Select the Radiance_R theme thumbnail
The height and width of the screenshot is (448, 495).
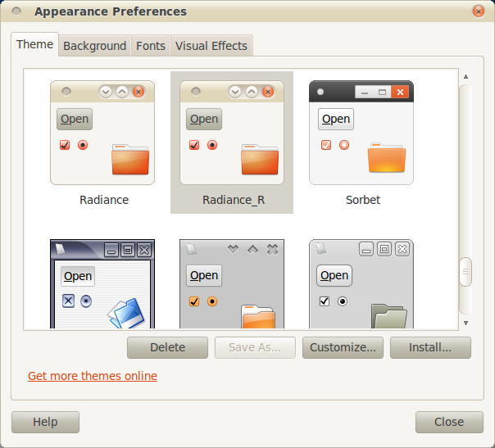232,133
